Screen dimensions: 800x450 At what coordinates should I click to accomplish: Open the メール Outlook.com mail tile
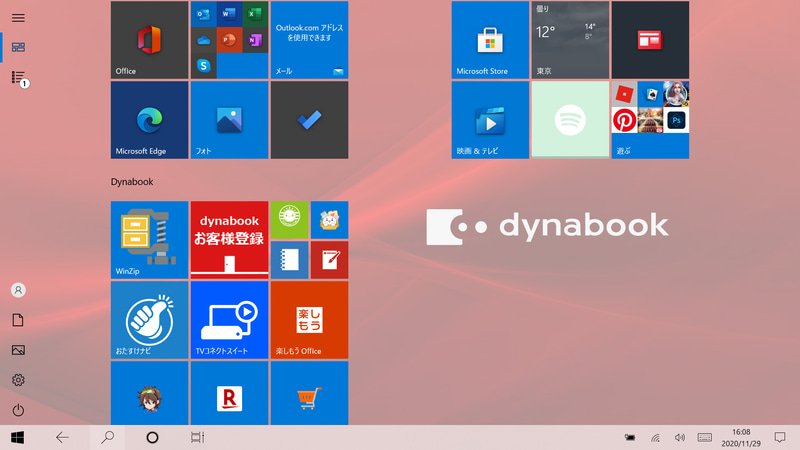[x=309, y=40]
